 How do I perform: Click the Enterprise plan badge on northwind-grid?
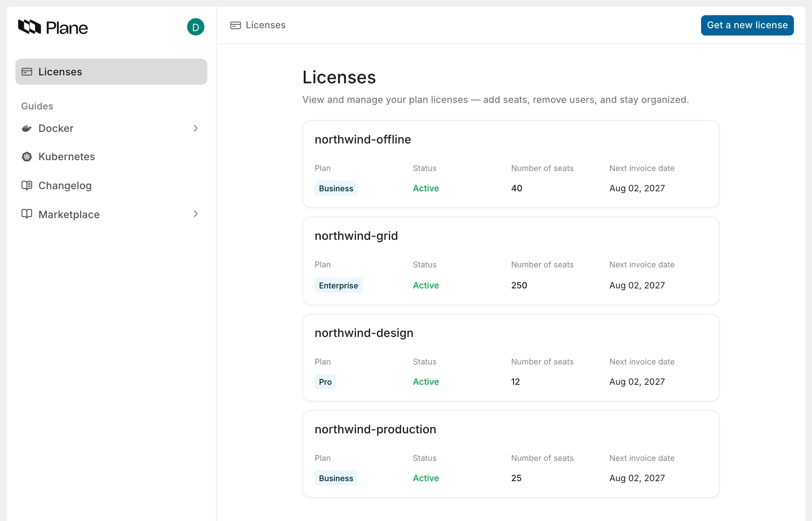pyautogui.click(x=339, y=285)
